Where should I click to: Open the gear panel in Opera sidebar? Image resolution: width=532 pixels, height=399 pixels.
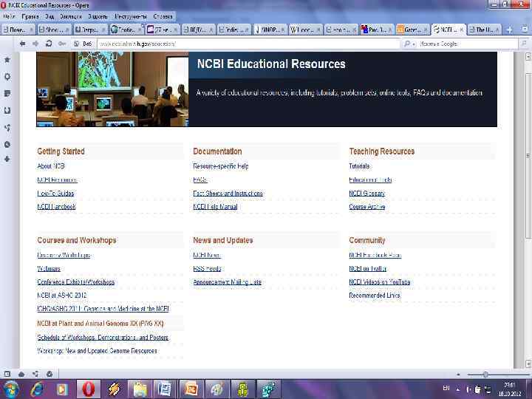[7, 77]
